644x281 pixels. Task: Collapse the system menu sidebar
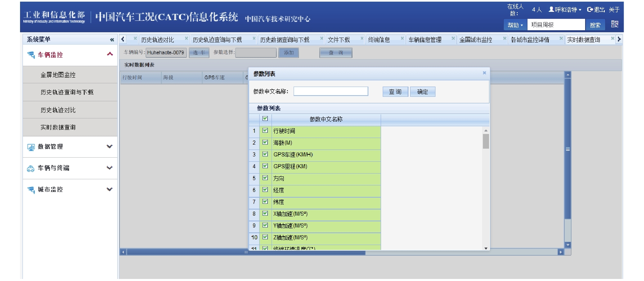(112, 40)
